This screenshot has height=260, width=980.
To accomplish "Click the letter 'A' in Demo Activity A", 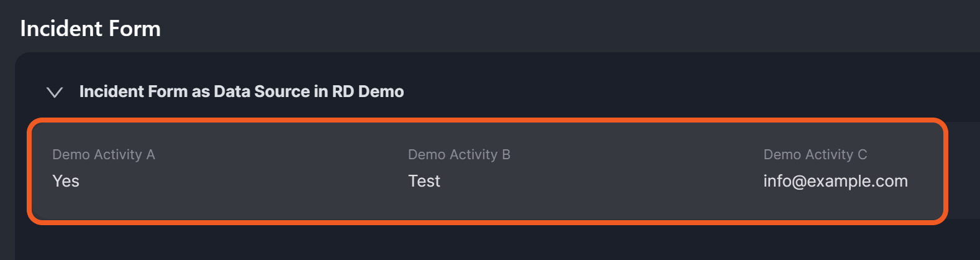I will click(150, 154).
